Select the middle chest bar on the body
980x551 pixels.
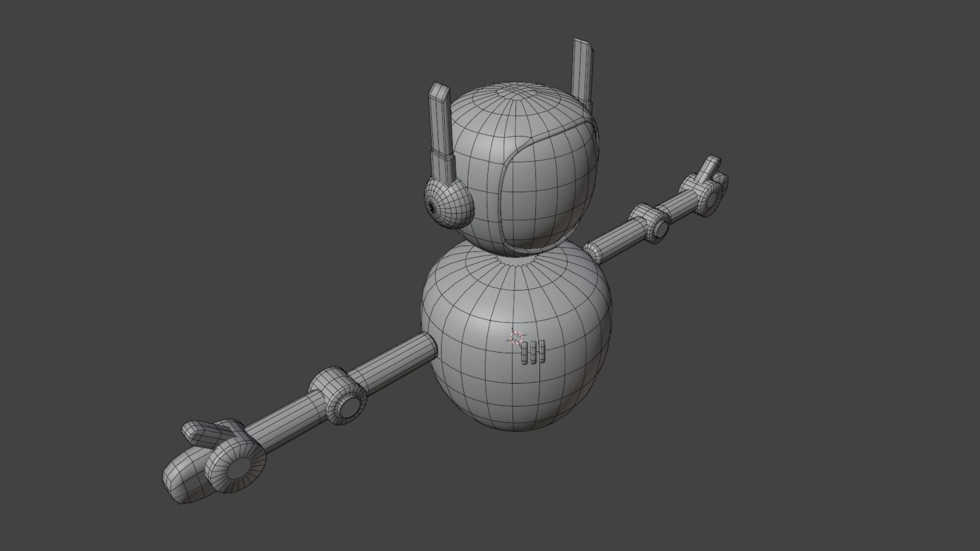(x=533, y=352)
